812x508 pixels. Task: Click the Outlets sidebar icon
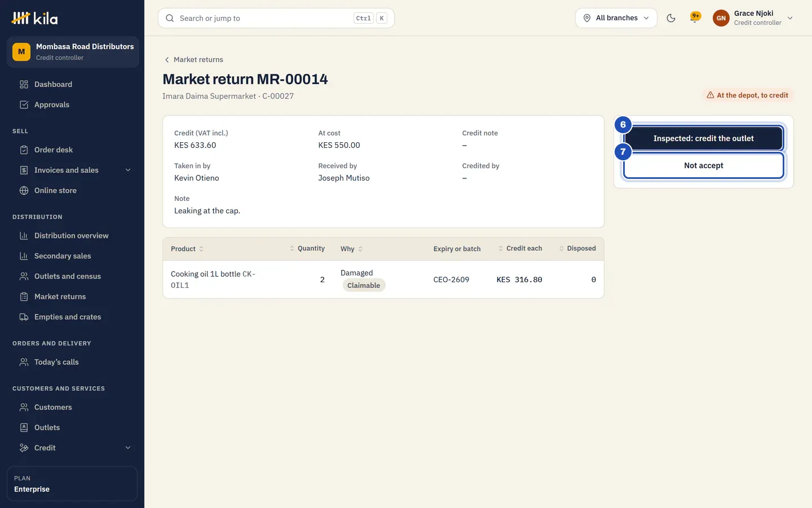coord(24,428)
